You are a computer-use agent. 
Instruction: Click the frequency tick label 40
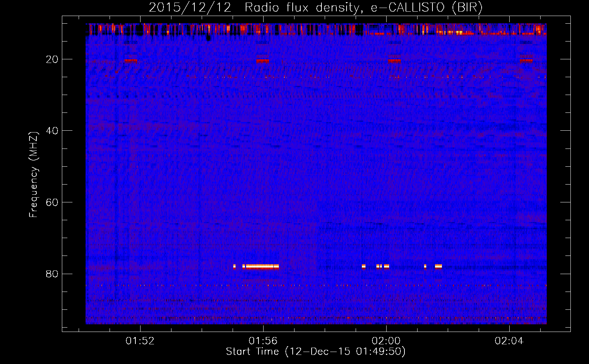52,131
